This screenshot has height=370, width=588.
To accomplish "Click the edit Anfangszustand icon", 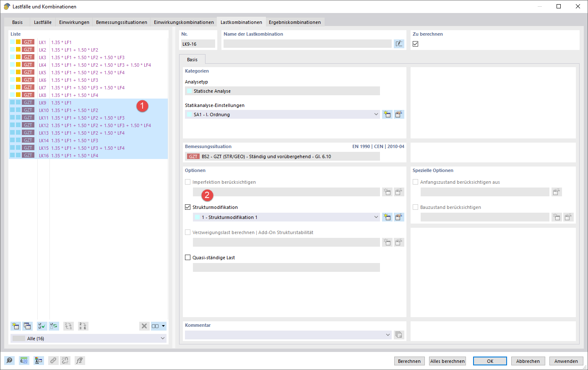I will click(557, 192).
